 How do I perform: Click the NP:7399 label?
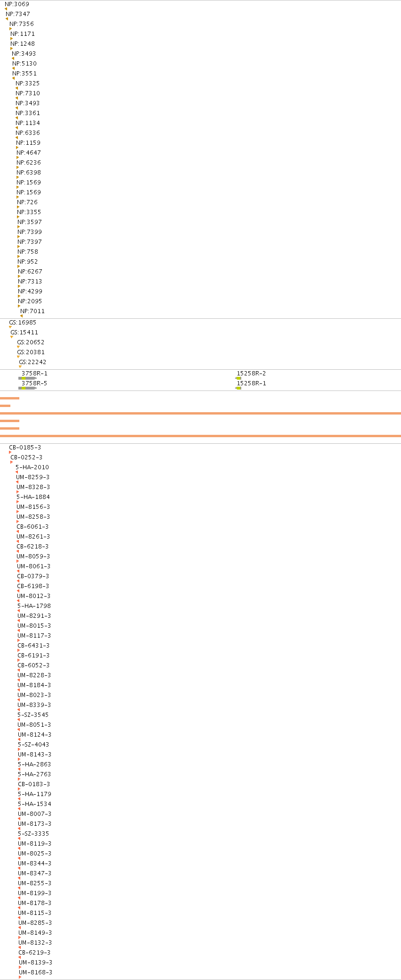[x=30, y=232]
